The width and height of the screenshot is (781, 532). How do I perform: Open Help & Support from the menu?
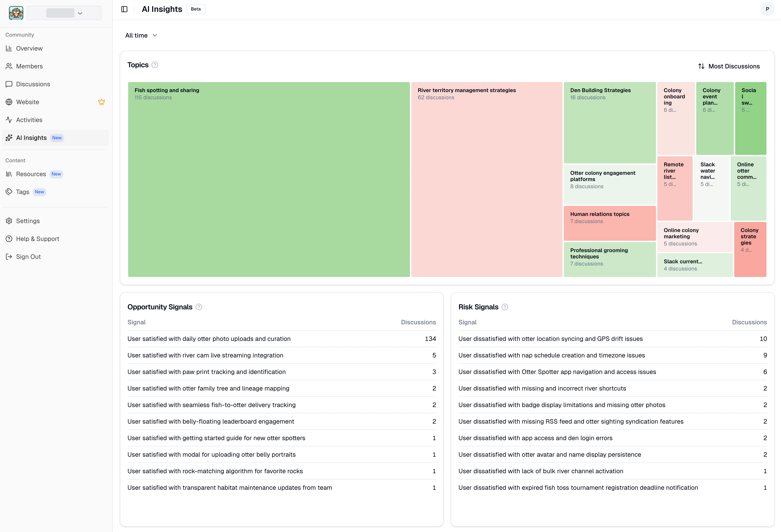[x=38, y=239]
